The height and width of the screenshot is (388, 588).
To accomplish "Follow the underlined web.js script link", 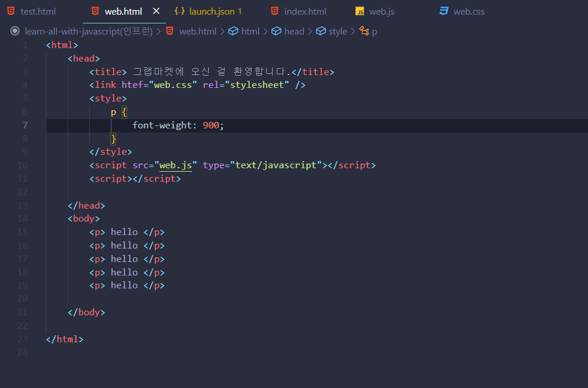I will pos(175,165).
